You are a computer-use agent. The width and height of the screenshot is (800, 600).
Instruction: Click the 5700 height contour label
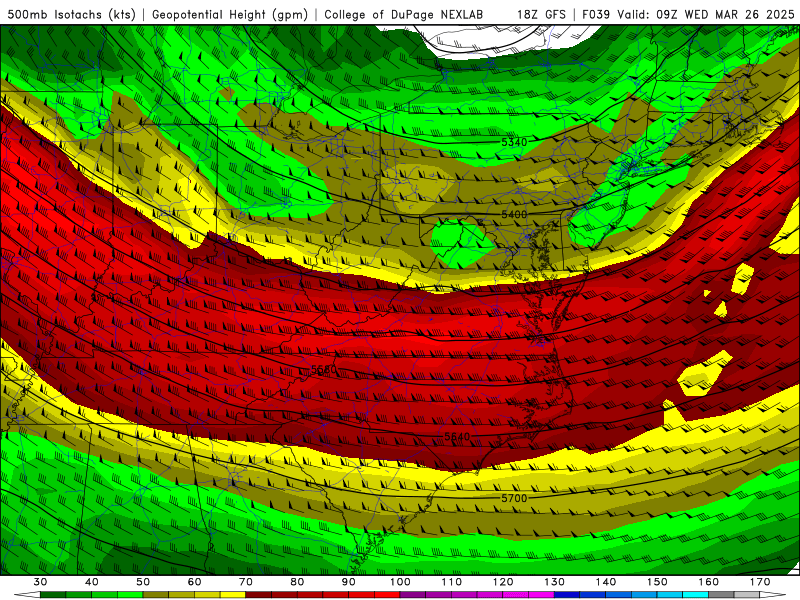(514, 498)
